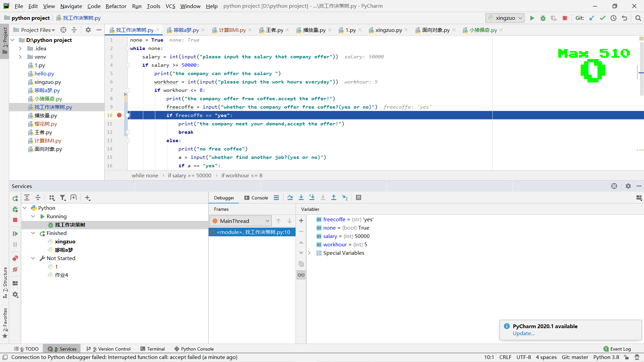This screenshot has width=644, height=362.
Task: Click View Breakpoints red circles icon
Action: tap(15, 258)
